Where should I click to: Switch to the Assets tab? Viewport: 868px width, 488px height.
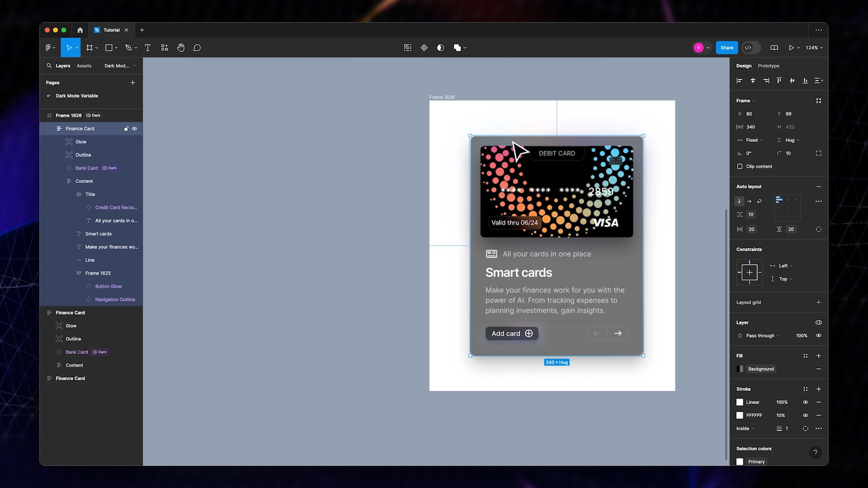[84, 65]
